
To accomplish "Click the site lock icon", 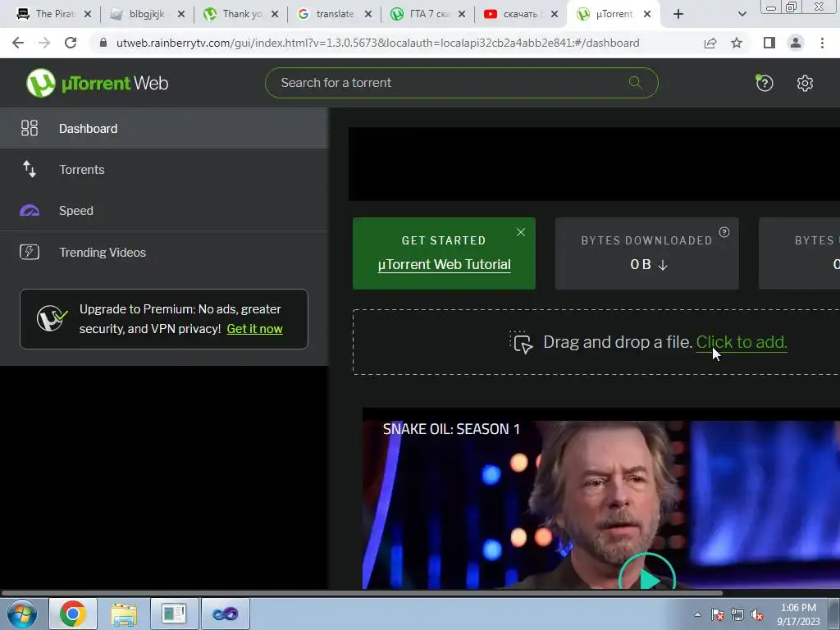I will pyautogui.click(x=103, y=43).
